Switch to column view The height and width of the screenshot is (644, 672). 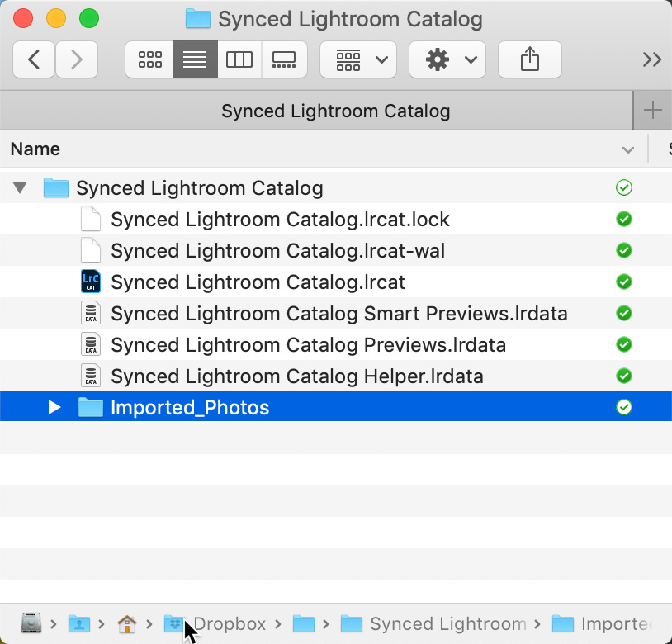pyautogui.click(x=239, y=59)
